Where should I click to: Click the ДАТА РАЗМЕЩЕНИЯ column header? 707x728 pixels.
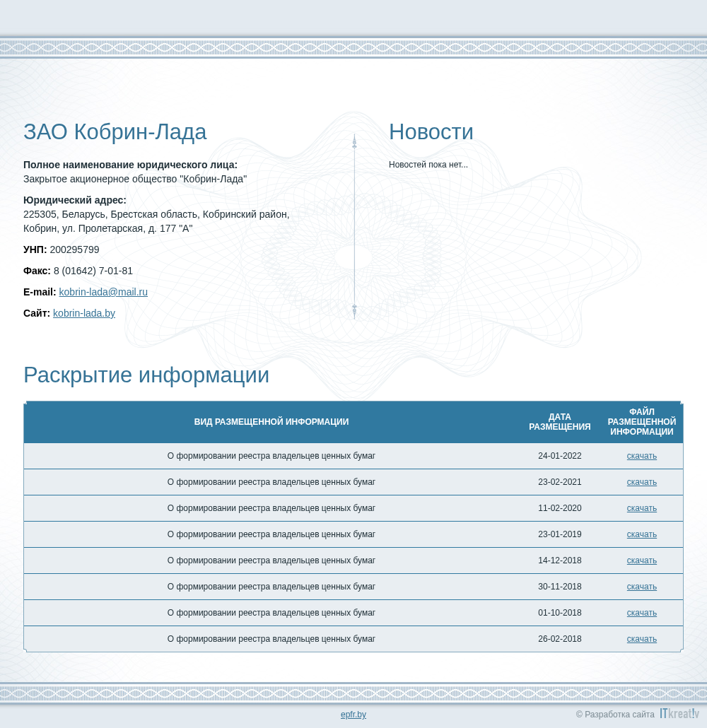[560, 422]
